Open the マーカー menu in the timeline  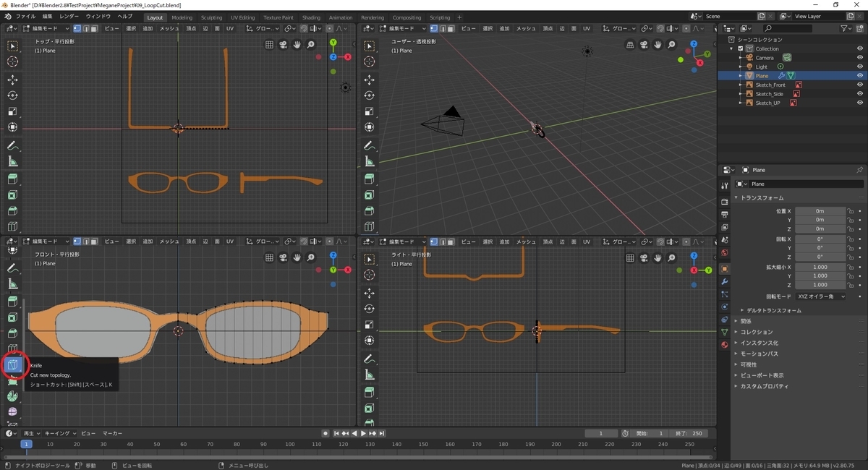(112, 433)
